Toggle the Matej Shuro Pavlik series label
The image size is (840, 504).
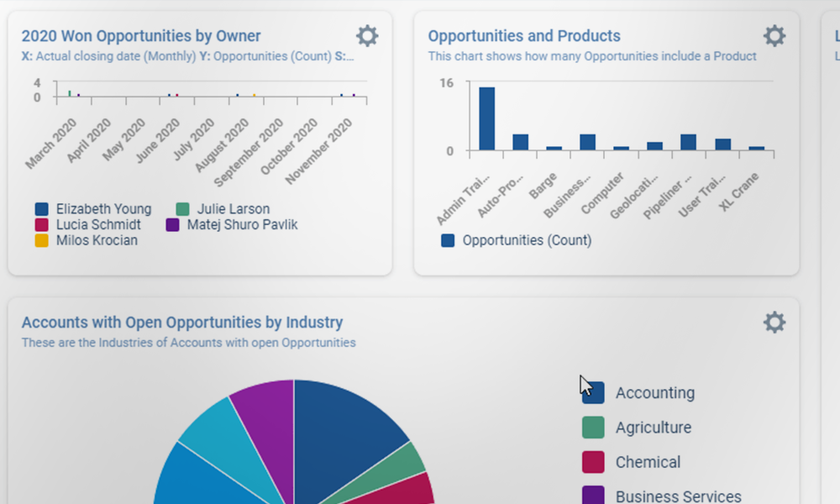point(242,225)
